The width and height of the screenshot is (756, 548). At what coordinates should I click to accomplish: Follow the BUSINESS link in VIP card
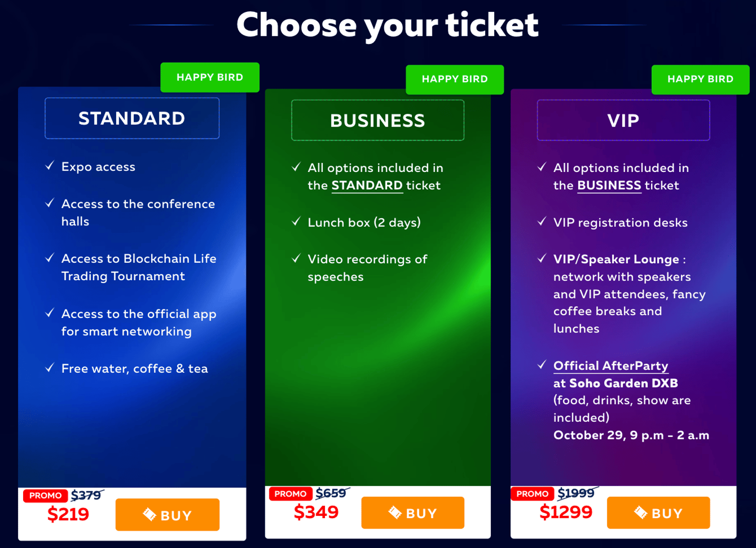[x=609, y=185]
